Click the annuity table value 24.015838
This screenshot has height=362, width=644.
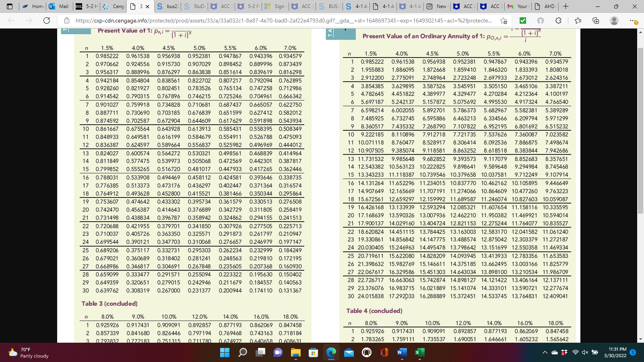tap(371, 296)
